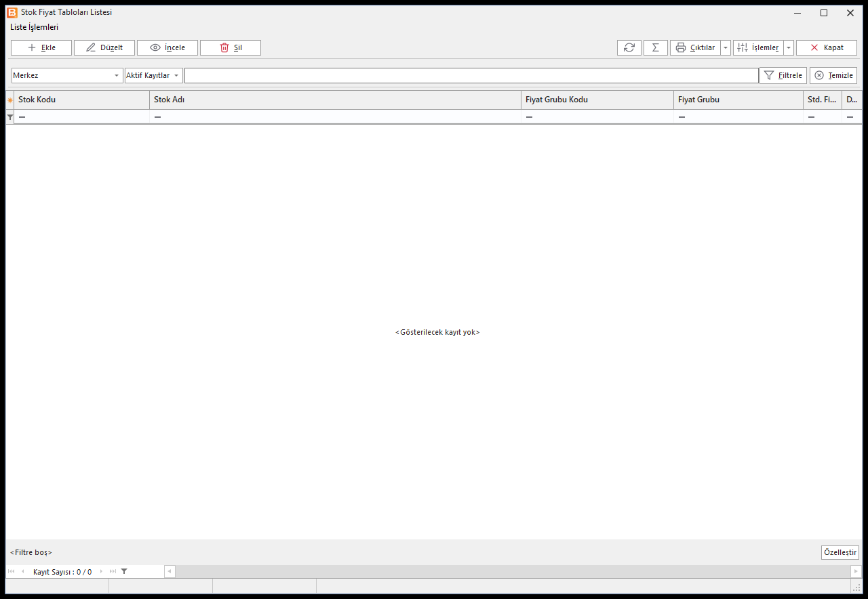Image resolution: width=868 pixels, height=599 pixels.
Task: Refresh the list with the refresh icon
Action: pyautogui.click(x=629, y=47)
